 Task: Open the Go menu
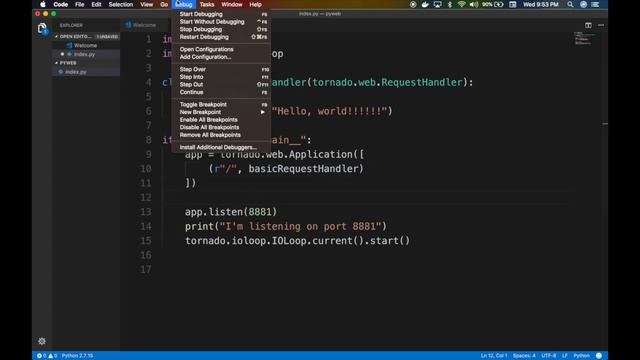click(164, 4)
